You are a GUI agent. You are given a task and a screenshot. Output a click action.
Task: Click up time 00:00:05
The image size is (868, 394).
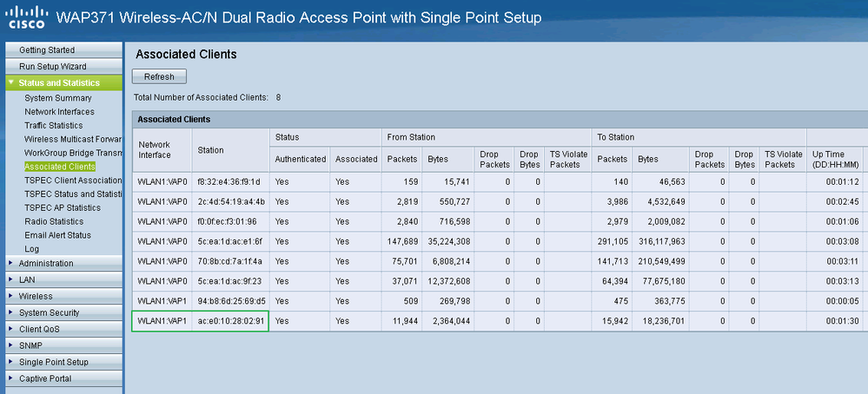point(843,300)
